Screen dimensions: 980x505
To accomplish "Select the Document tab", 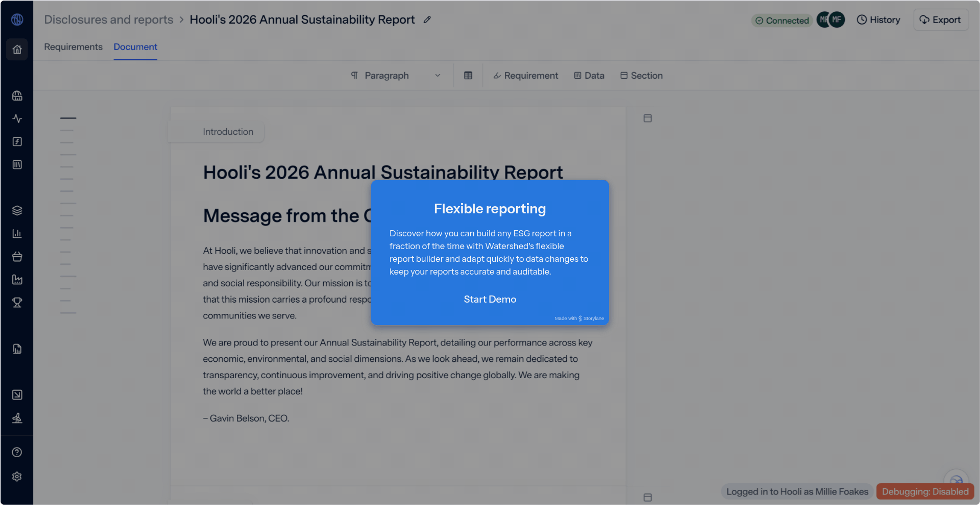I will [135, 47].
